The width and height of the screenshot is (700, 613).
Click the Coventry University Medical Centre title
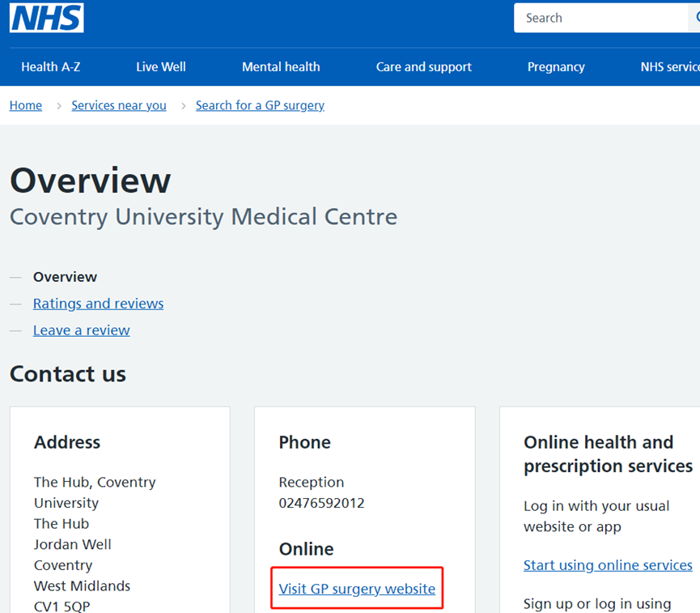coord(202,217)
